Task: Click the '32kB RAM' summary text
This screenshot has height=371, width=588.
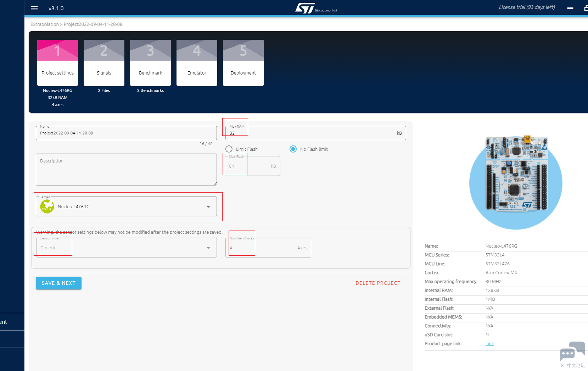Action: 57,98
